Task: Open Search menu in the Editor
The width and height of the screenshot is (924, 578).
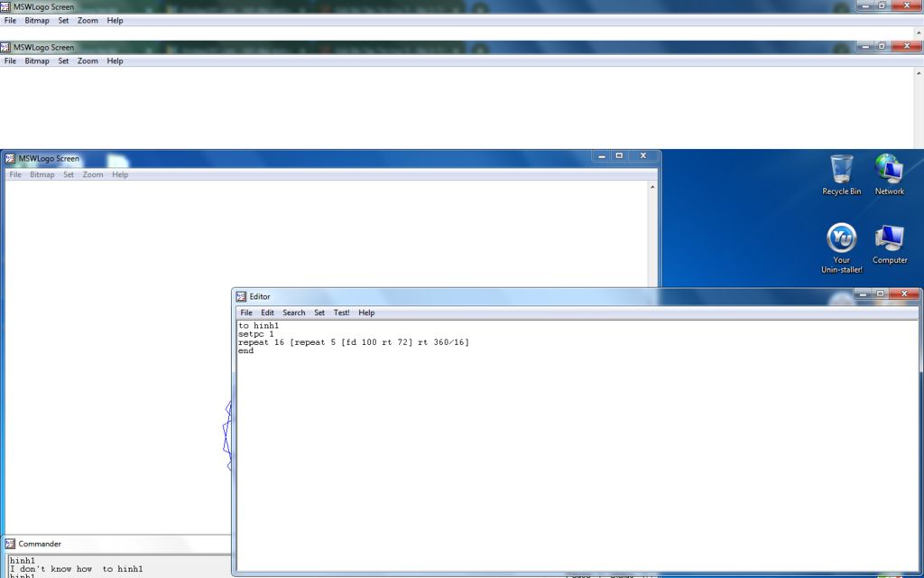Action: pos(294,312)
